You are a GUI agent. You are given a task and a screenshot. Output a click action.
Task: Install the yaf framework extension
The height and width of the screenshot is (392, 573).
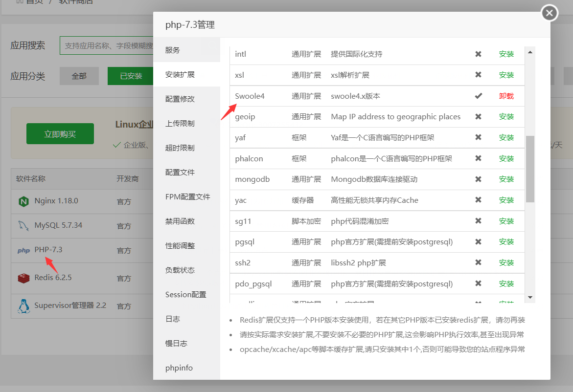click(506, 138)
